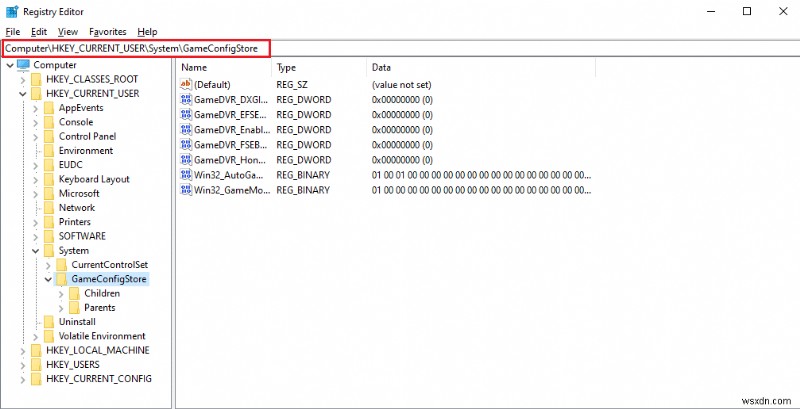Click the HKEY_LOCAL_MACHINE folder icon

(36, 351)
